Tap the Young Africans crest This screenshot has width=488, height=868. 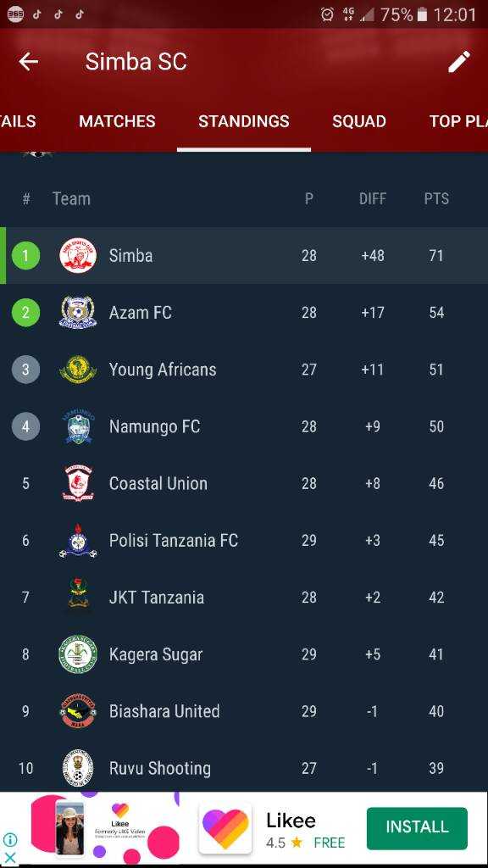78,370
